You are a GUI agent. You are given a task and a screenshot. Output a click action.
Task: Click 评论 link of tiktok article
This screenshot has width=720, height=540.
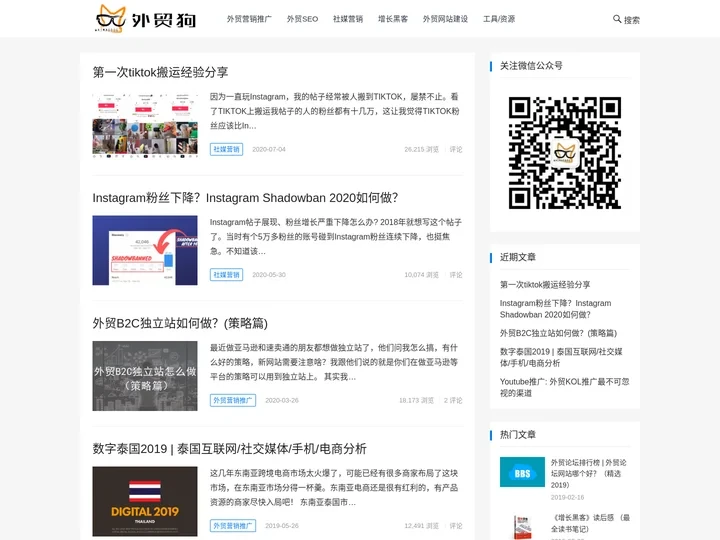[x=456, y=149]
